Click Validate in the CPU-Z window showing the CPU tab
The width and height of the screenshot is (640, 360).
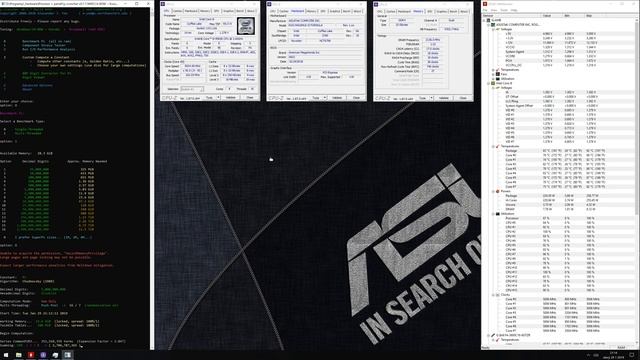tap(231, 98)
